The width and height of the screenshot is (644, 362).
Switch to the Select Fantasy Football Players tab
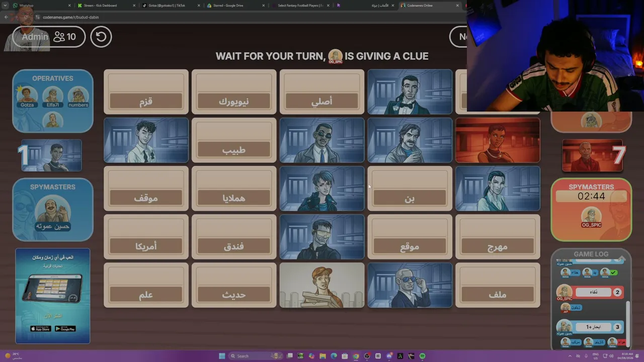(x=301, y=6)
